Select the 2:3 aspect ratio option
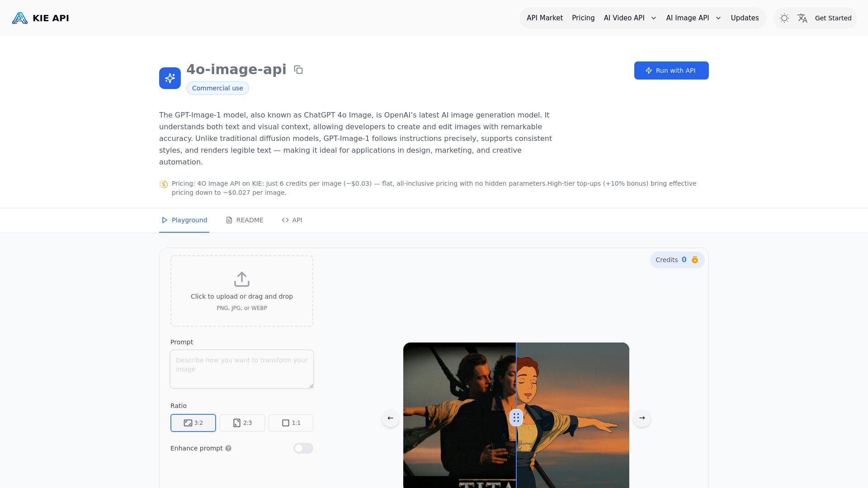Image resolution: width=868 pixels, height=488 pixels. (x=242, y=423)
